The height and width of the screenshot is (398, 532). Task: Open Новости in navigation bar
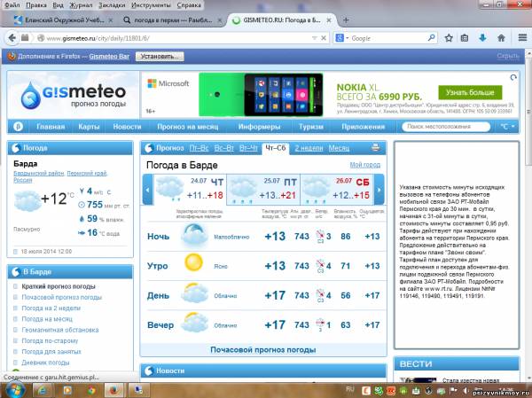point(127,127)
